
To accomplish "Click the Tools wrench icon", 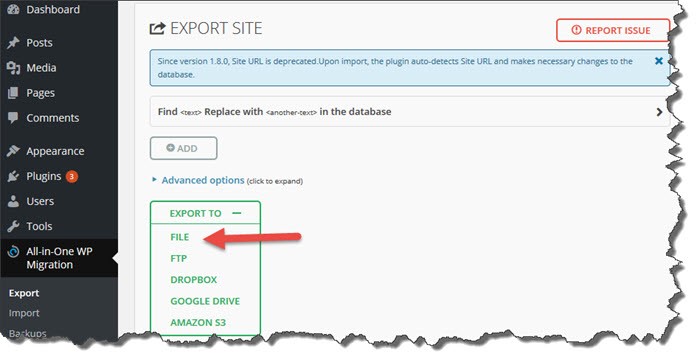I will click(x=13, y=226).
